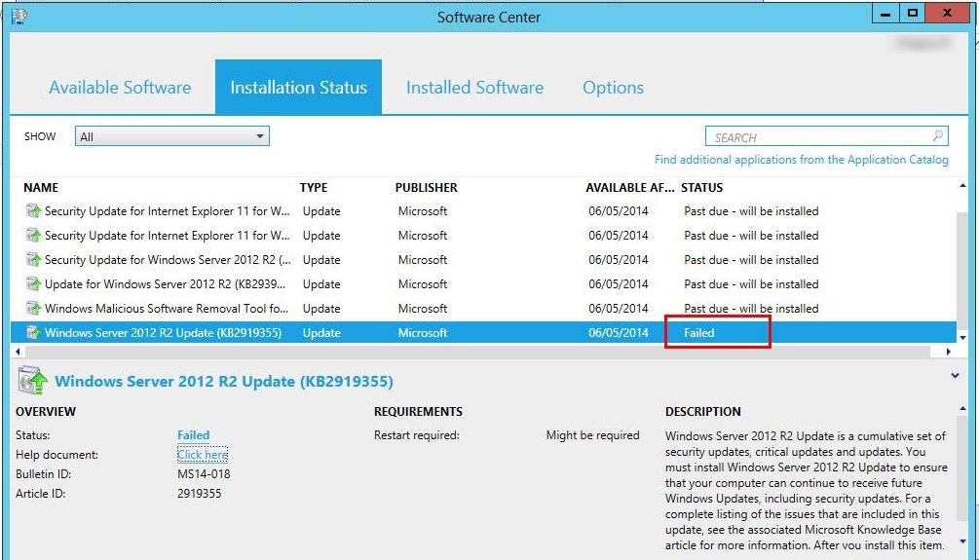Click the selected KB2919355 row icon
Screen dimensions: 979x560
click(33, 333)
